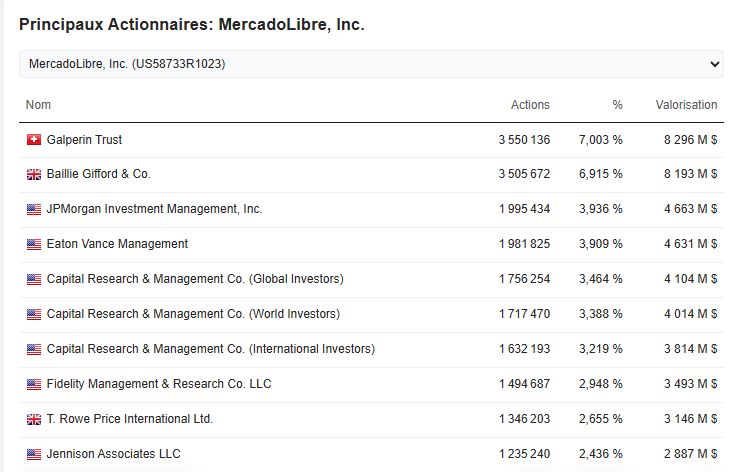Click valuation 8 296 M $
The image size is (738, 472).
pos(690,140)
